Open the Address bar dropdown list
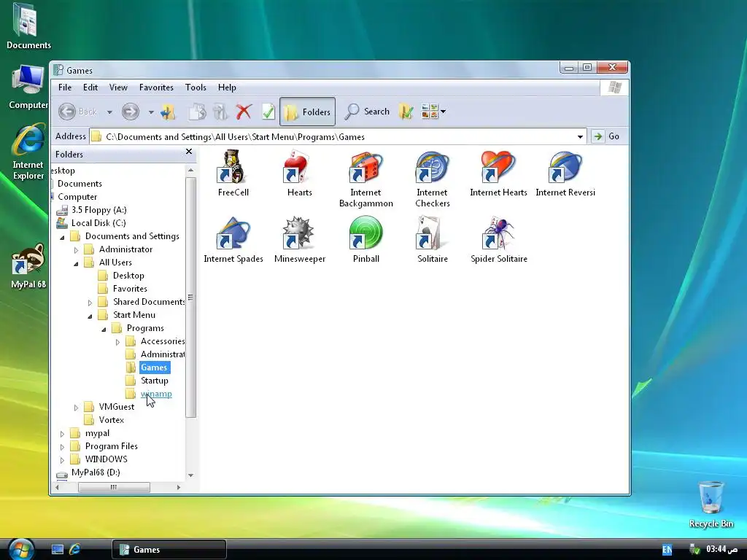747x560 pixels. (580, 136)
